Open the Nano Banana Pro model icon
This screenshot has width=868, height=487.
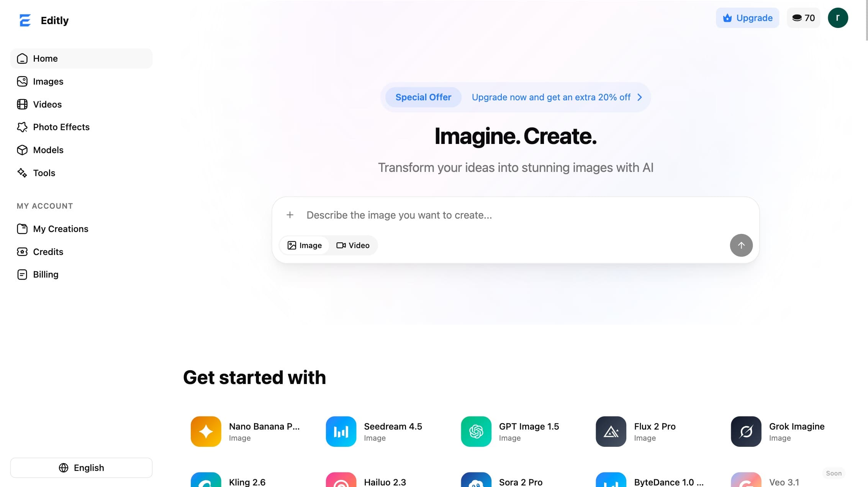click(x=206, y=431)
